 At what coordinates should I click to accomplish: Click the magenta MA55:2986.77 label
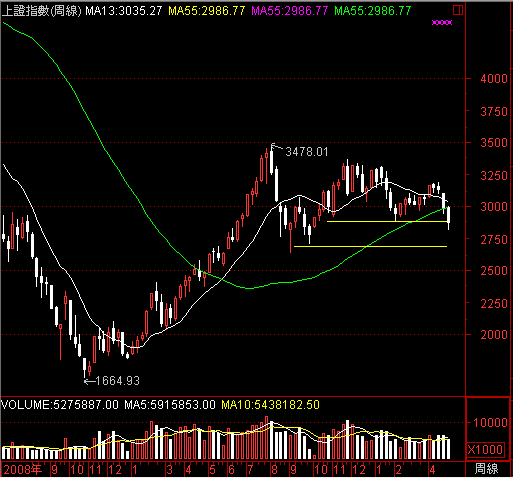tap(290, 11)
